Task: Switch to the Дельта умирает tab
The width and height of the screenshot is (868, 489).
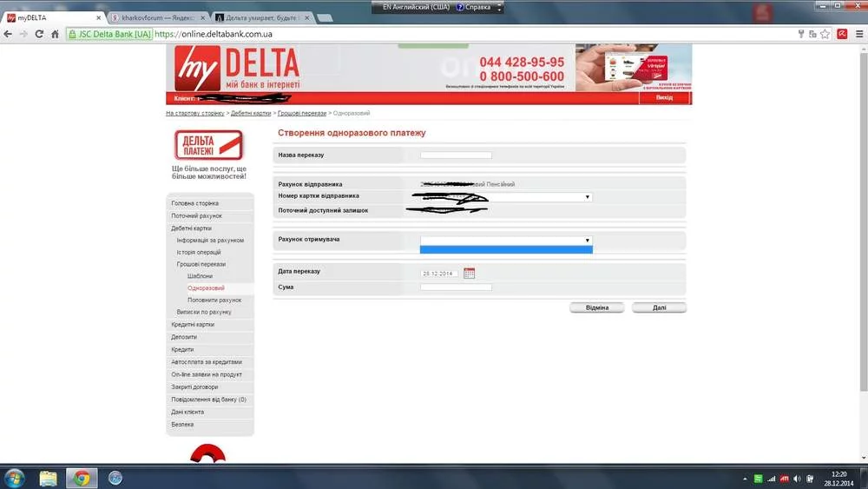Action: 262,17
